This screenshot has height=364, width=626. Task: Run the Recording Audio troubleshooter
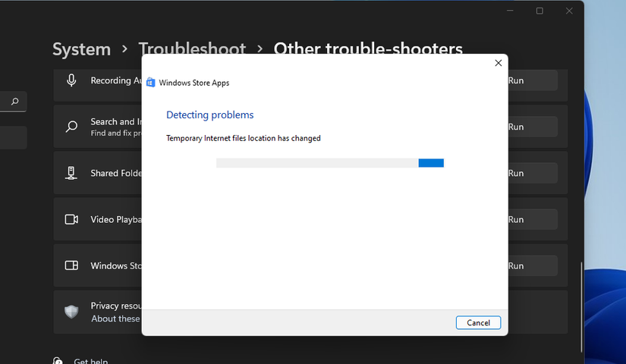click(x=533, y=80)
